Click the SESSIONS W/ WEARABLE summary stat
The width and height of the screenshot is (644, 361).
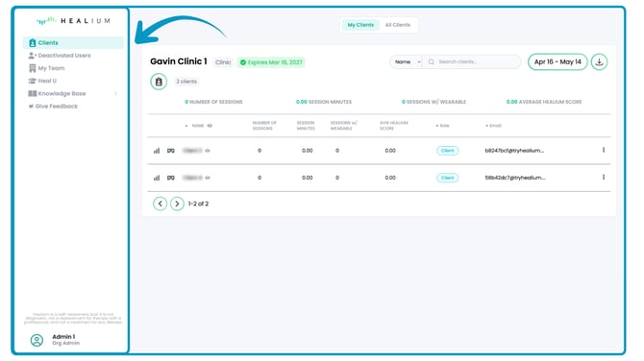tap(433, 102)
